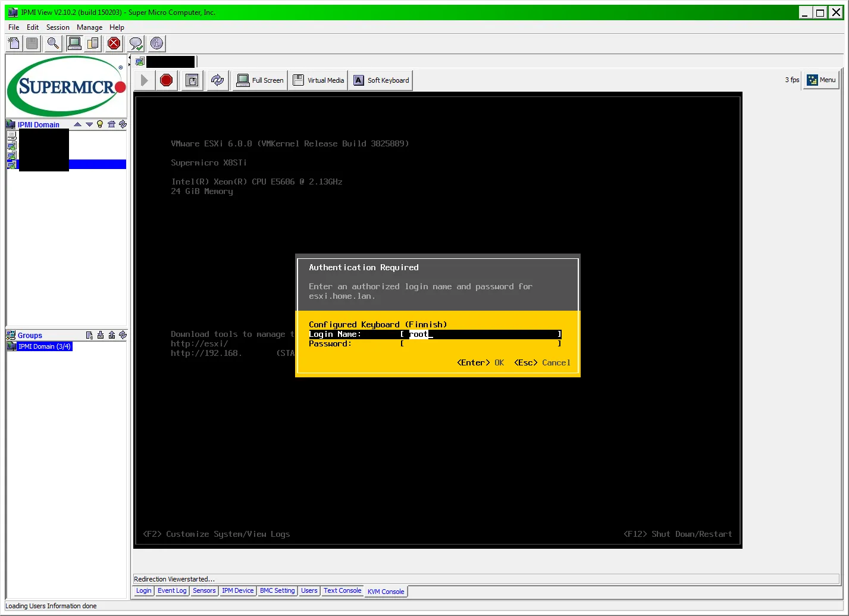Open the Virtual Media tool
This screenshot has height=616, width=849.
pos(318,80)
